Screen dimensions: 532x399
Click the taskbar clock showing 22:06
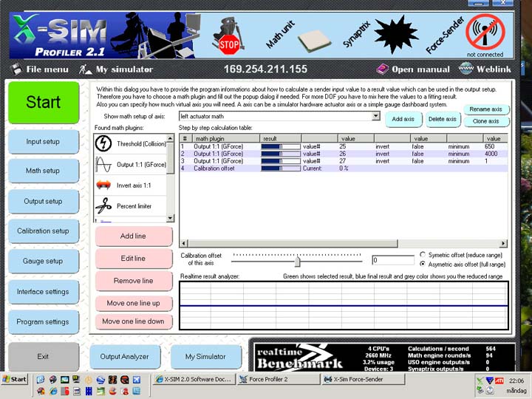(x=516, y=381)
